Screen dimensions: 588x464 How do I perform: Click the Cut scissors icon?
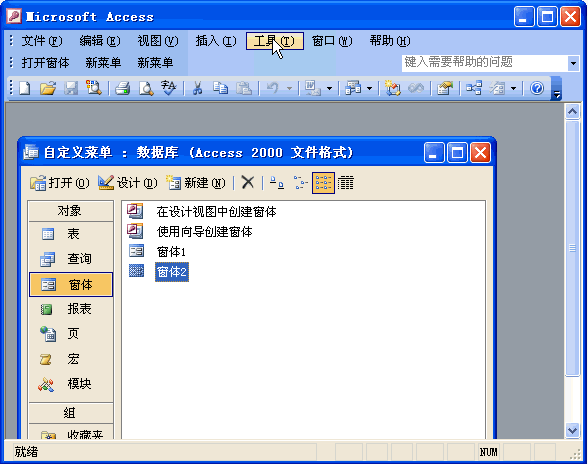(x=197, y=89)
